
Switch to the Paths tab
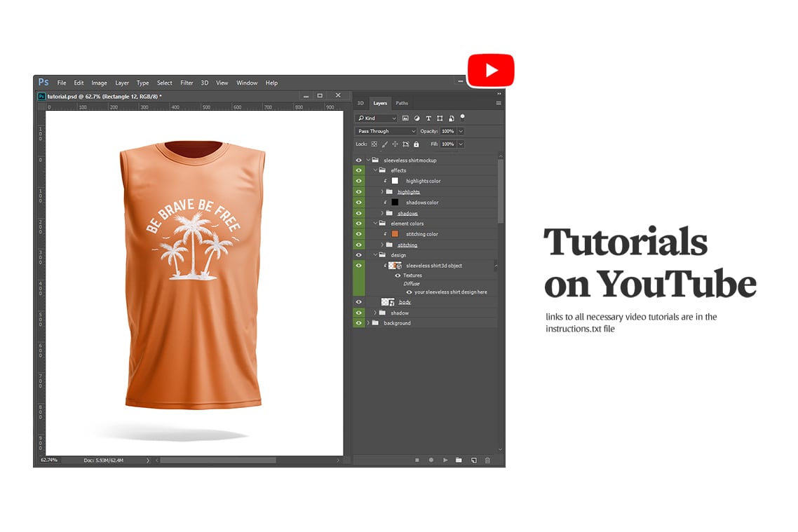click(x=402, y=103)
